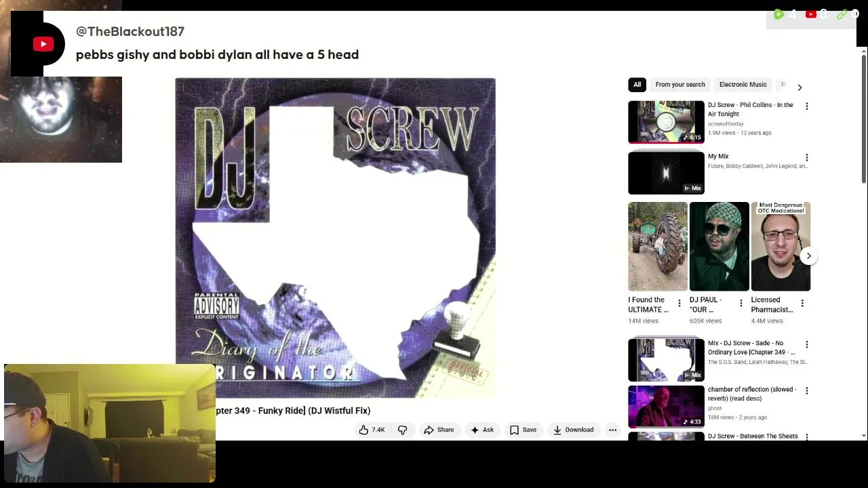
Task: Click the dislike thumbs-down button
Action: 402,430
